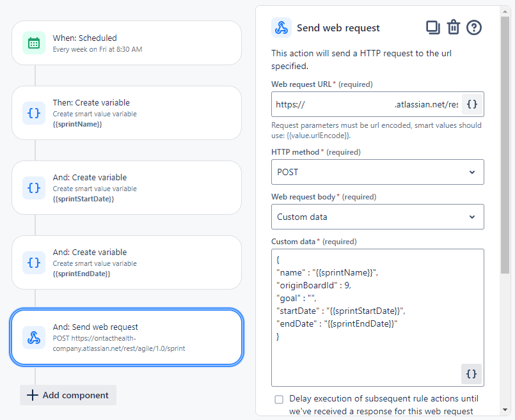Click the Add component button
Screen dimensions: 515x420
pyautogui.click(x=68, y=395)
